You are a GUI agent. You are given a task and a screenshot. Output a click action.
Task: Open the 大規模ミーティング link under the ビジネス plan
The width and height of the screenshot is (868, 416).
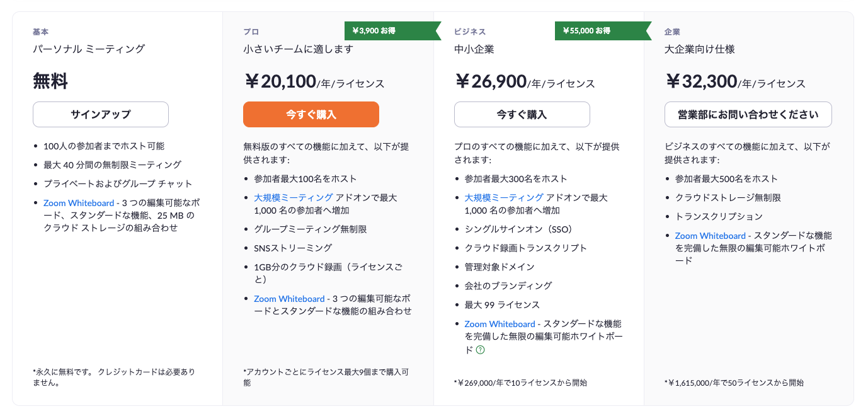click(x=501, y=196)
